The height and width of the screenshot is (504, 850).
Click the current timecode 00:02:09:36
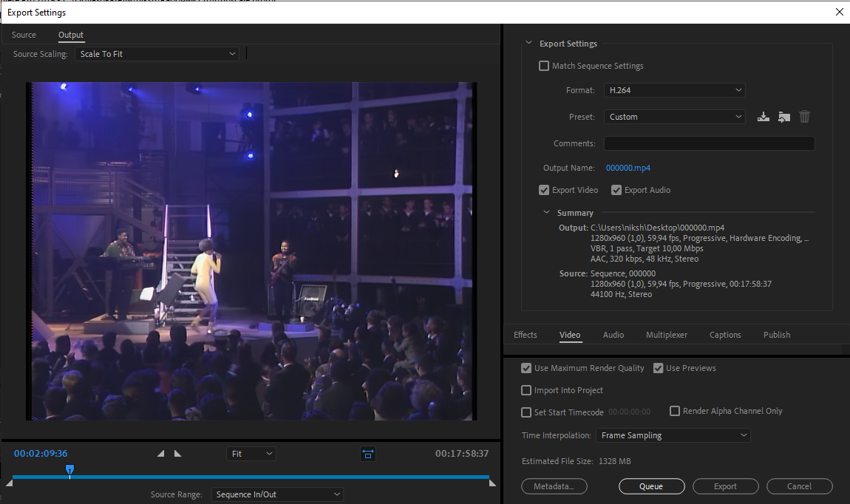click(x=41, y=454)
